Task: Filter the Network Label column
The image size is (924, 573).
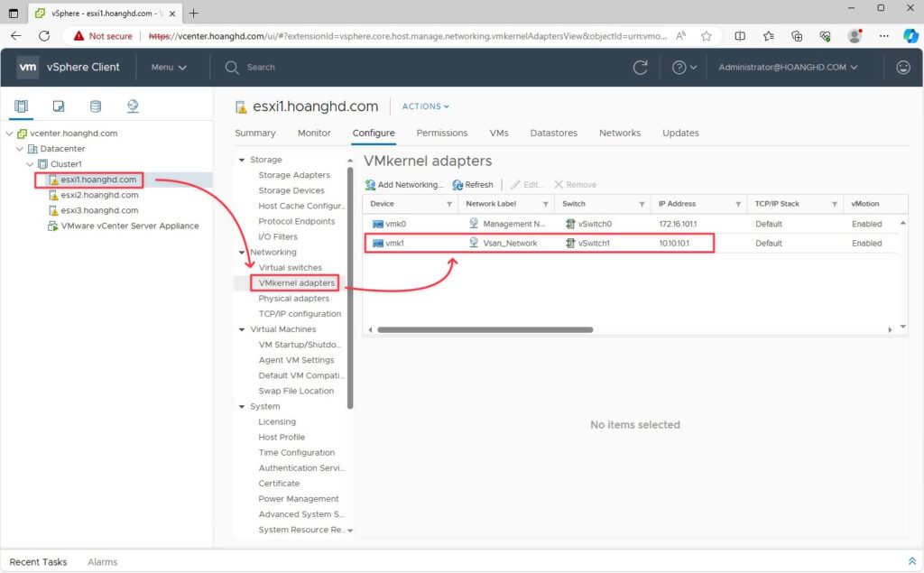Action: click(546, 204)
